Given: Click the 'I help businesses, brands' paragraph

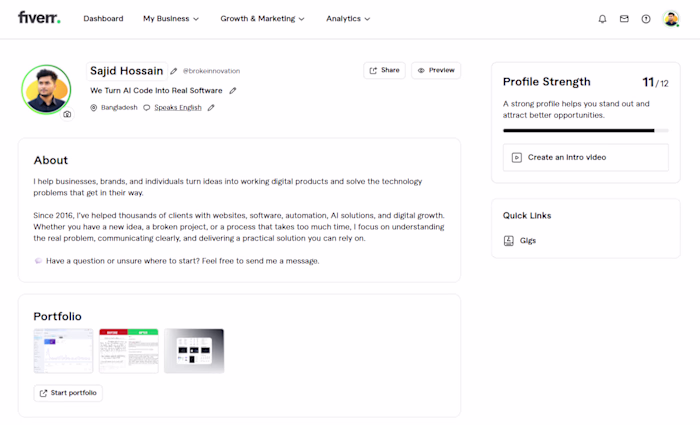Looking at the screenshot, I should click(228, 187).
